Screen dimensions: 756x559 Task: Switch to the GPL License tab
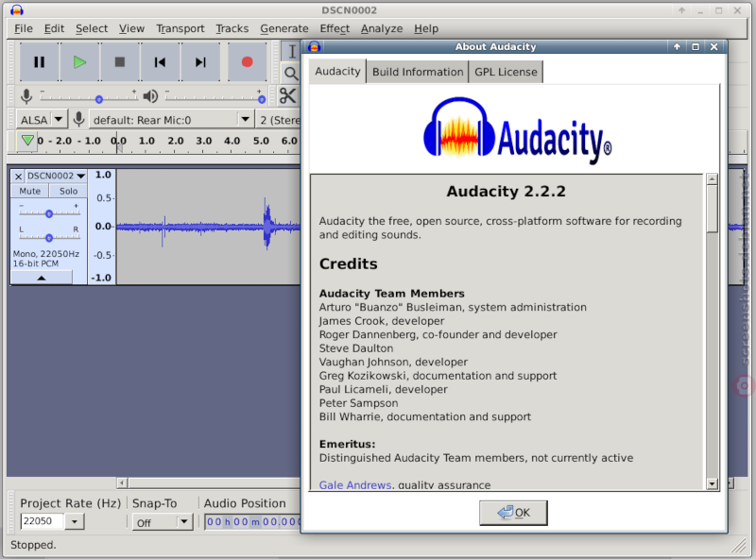click(506, 72)
